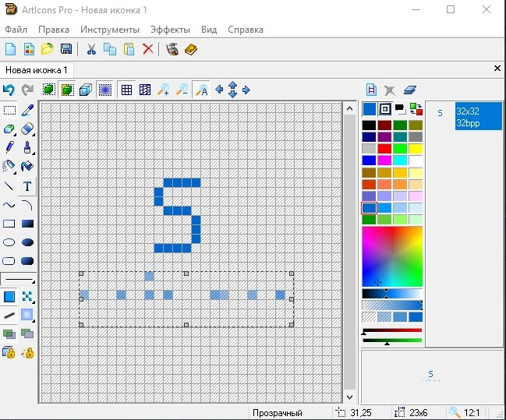Toggle the zoom-with-A magnifier button
Viewport: 506px width, 420px height.
pos(201,90)
